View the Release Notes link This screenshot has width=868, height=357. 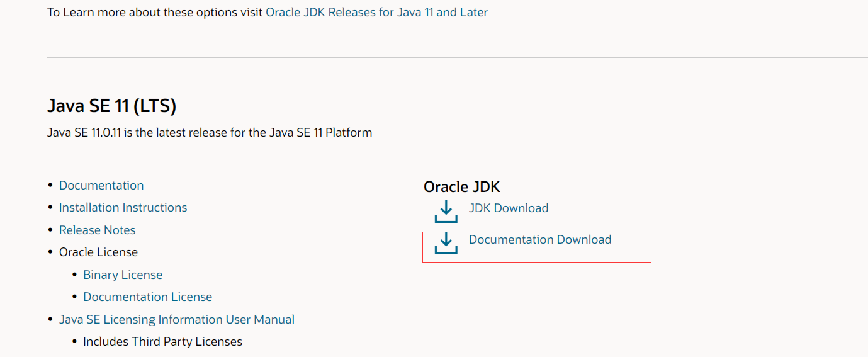97,230
